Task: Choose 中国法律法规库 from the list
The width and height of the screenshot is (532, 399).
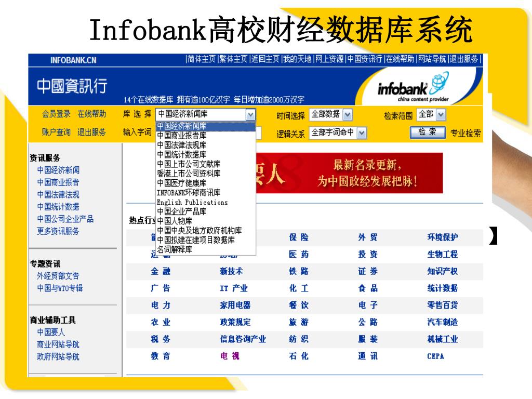Action: click(206, 145)
